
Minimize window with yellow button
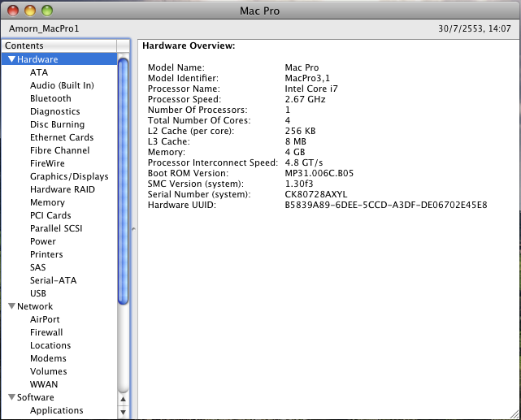(30, 11)
